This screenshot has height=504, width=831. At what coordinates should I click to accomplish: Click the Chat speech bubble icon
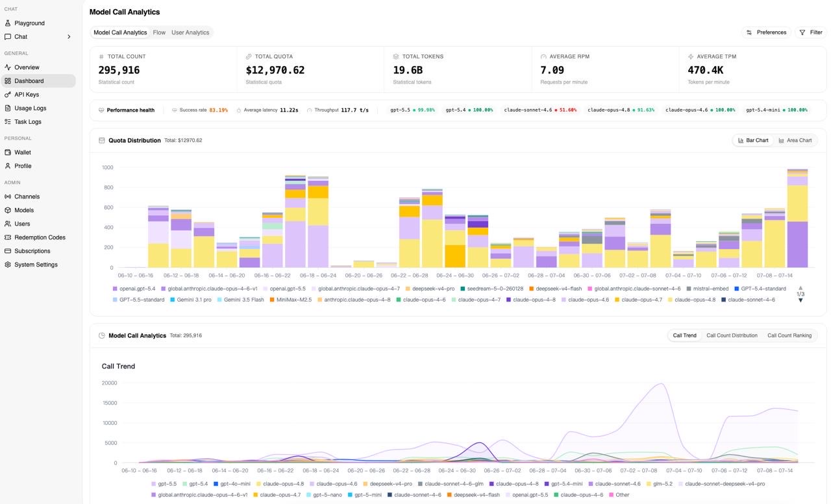point(8,36)
